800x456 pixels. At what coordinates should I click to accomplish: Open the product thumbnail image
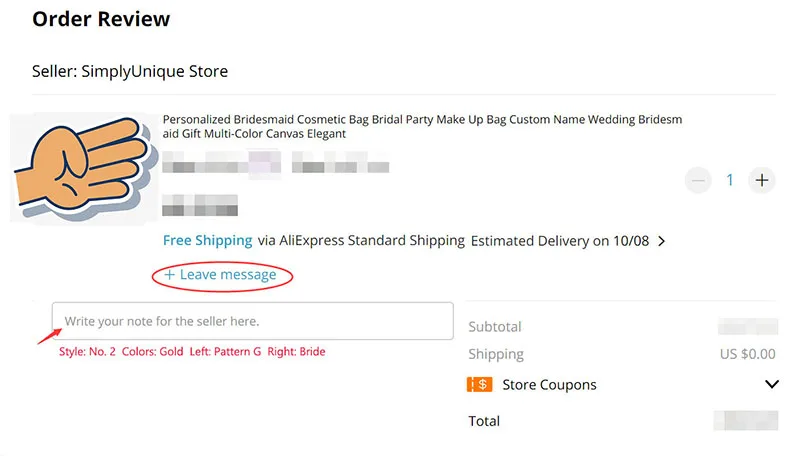[84, 169]
